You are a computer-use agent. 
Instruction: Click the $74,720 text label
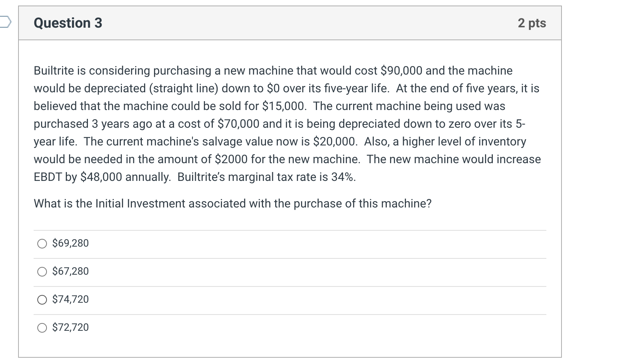pos(70,300)
